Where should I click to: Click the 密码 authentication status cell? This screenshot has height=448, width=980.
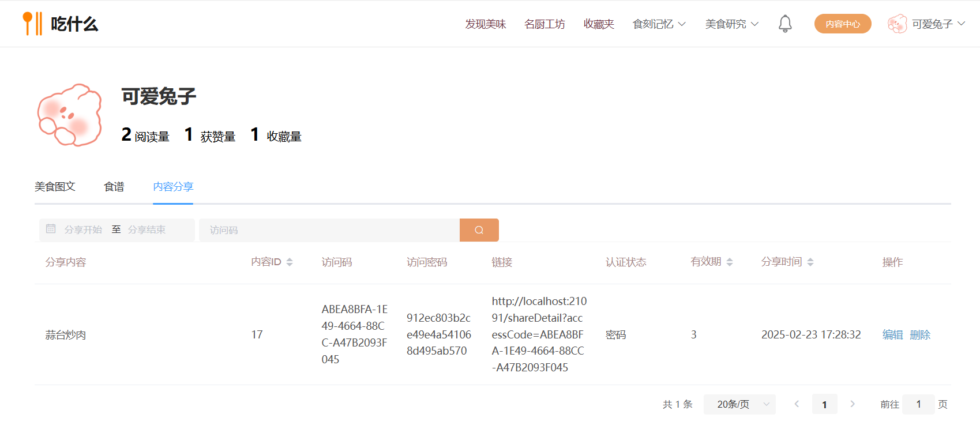616,334
